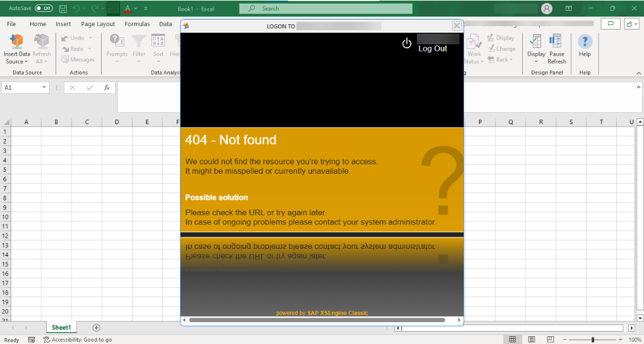This screenshot has width=644, height=344.
Task: Click the Name Box showing A1
Action: [x=21, y=87]
